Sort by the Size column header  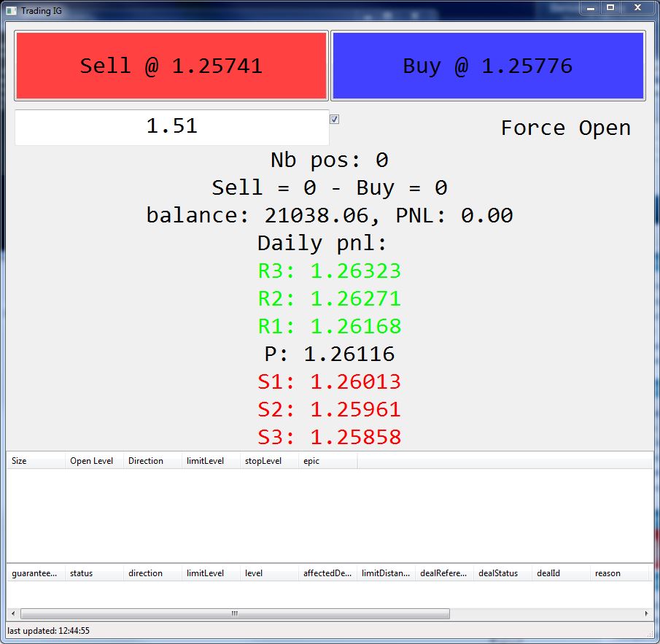36,461
